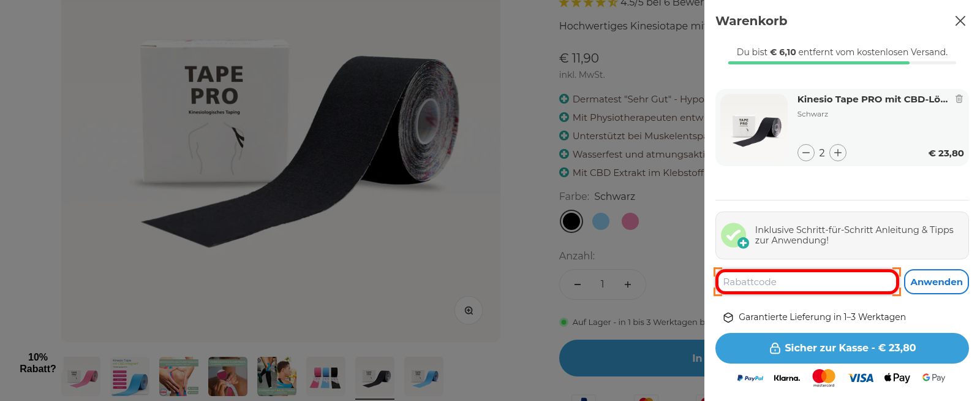Decrease cart quantity with the minus icon

(806, 153)
